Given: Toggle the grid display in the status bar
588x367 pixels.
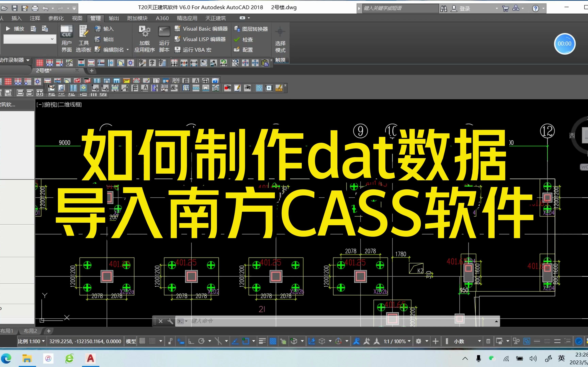Looking at the screenshot, I should (142, 341).
